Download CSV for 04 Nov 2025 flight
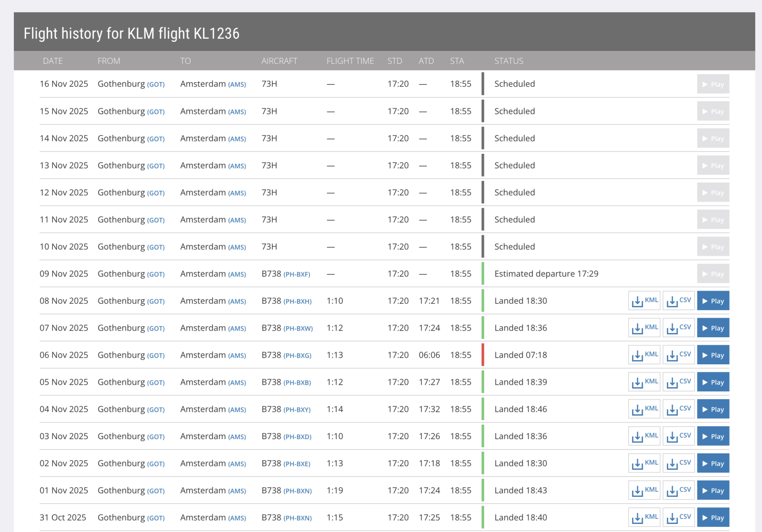Image resolution: width=762 pixels, height=532 pixels. point(679,410)
